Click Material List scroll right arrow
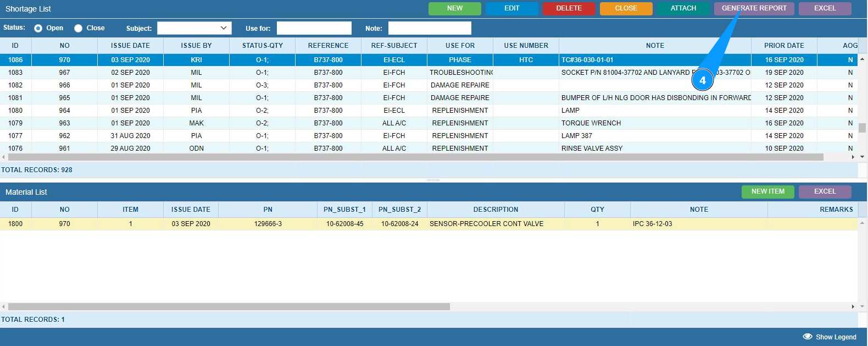 [x=853, y=307]
